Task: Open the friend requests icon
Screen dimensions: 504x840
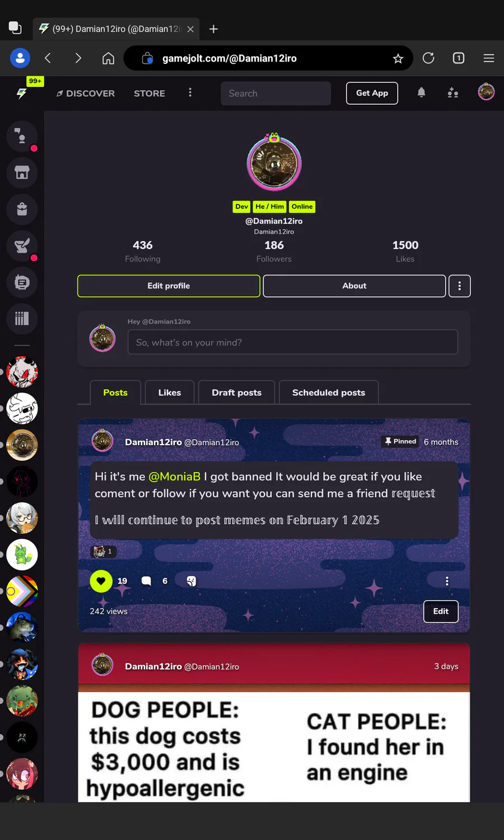Action: 453,93
